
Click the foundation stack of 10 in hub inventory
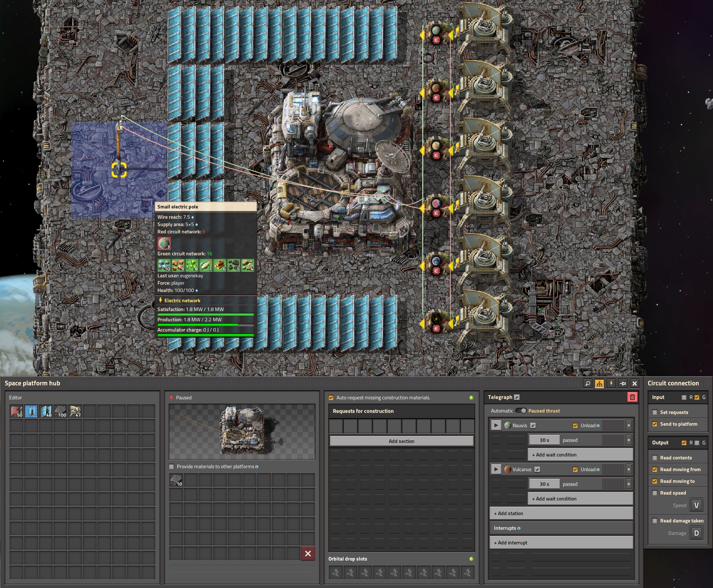176,480
